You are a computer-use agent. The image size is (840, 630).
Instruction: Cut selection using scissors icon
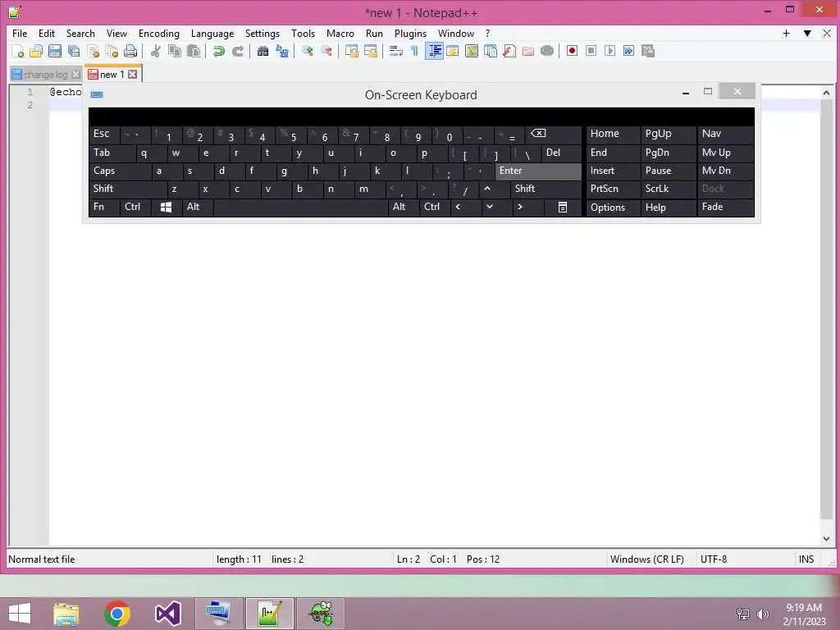tap(156, 51)
